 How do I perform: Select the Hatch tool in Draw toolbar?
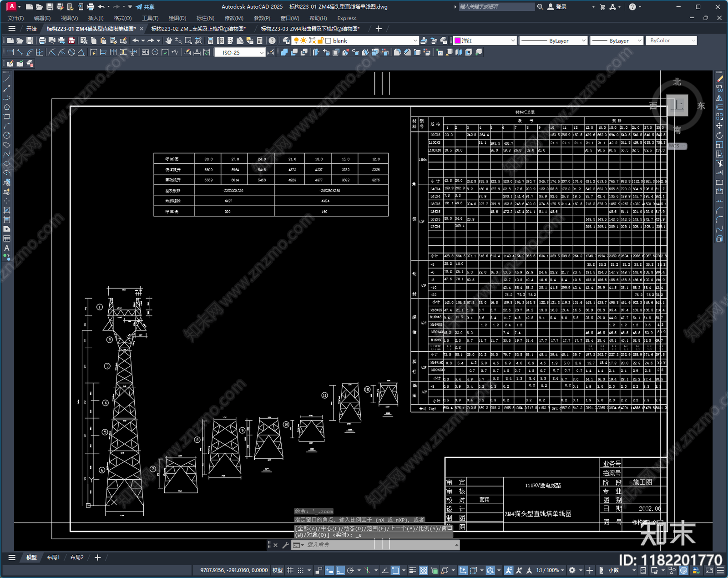(x=7, y=210)
